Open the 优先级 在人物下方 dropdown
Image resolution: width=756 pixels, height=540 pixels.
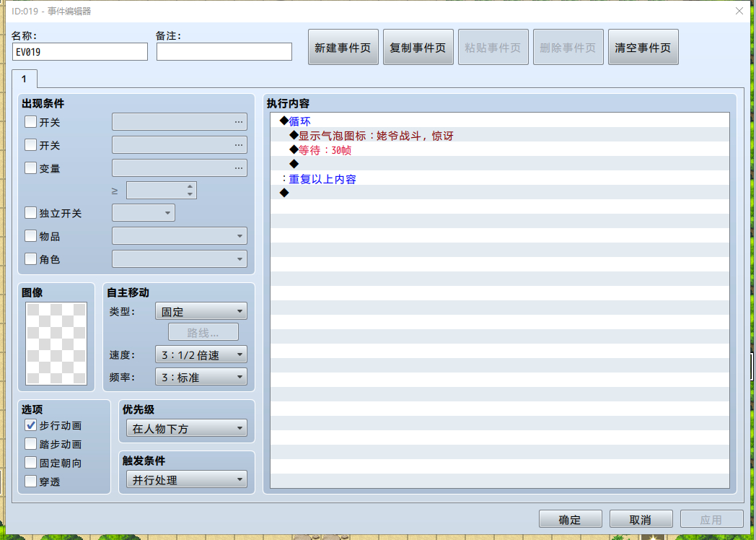(187, 429)
